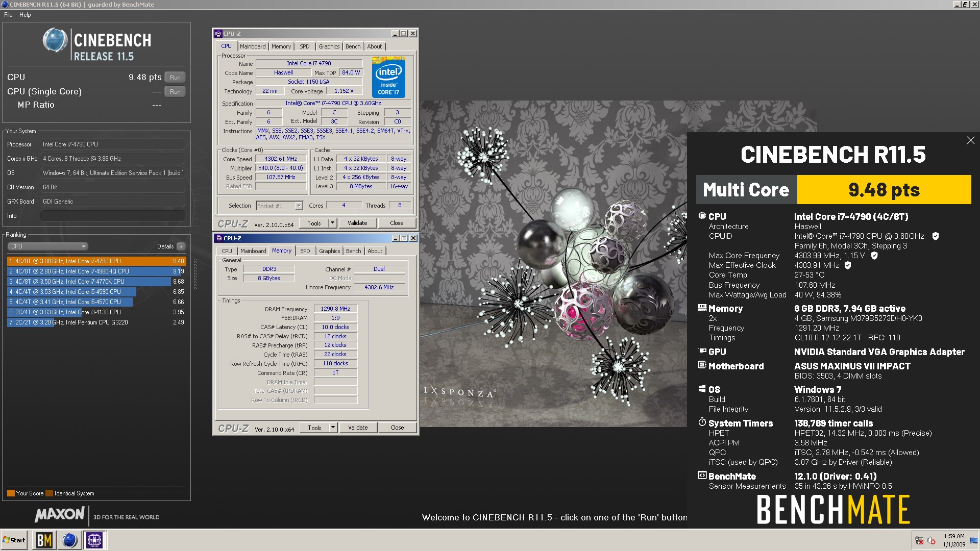The image size is (980, 551).
Task: Click the orange Your Score legend swatch
Action: click(x=11, y=493)
